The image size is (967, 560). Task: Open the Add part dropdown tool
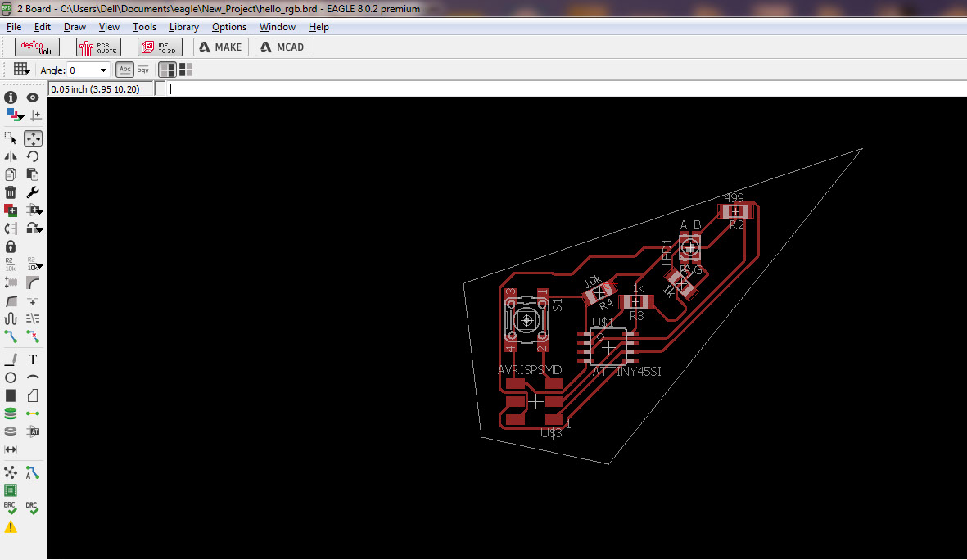click(34, 210)
